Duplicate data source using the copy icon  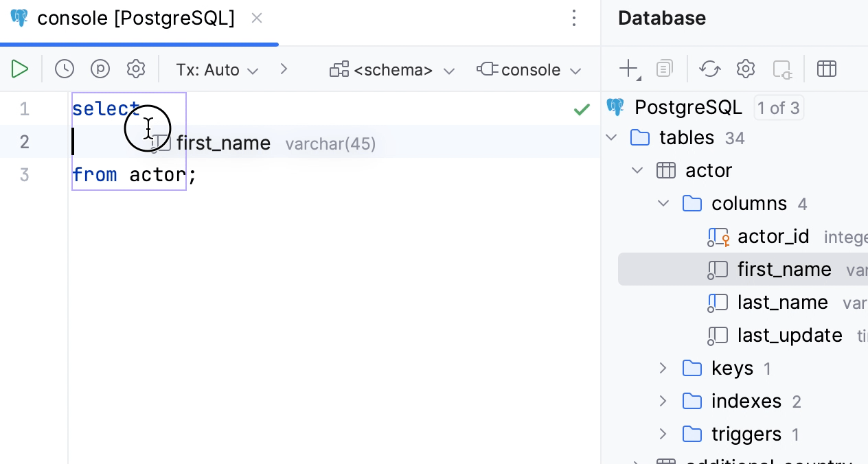click(663, 69)
